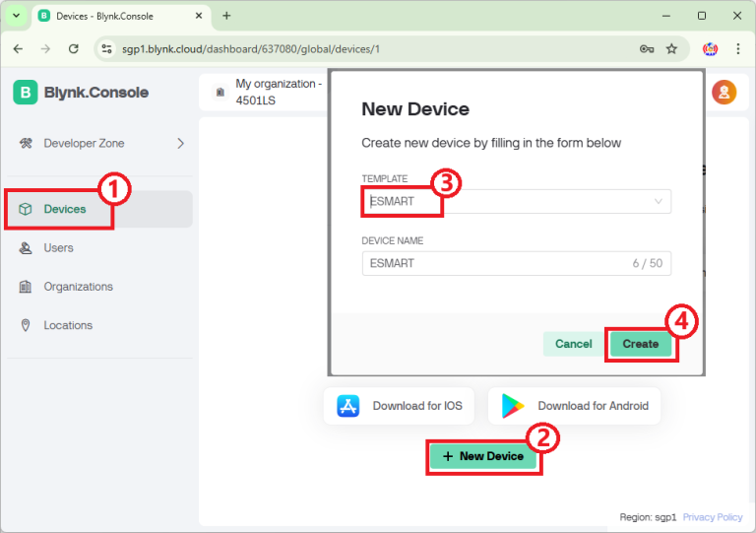756x533 pixels.
Task: Click the Blynk.Console logo icon
Action: [25, 93]
